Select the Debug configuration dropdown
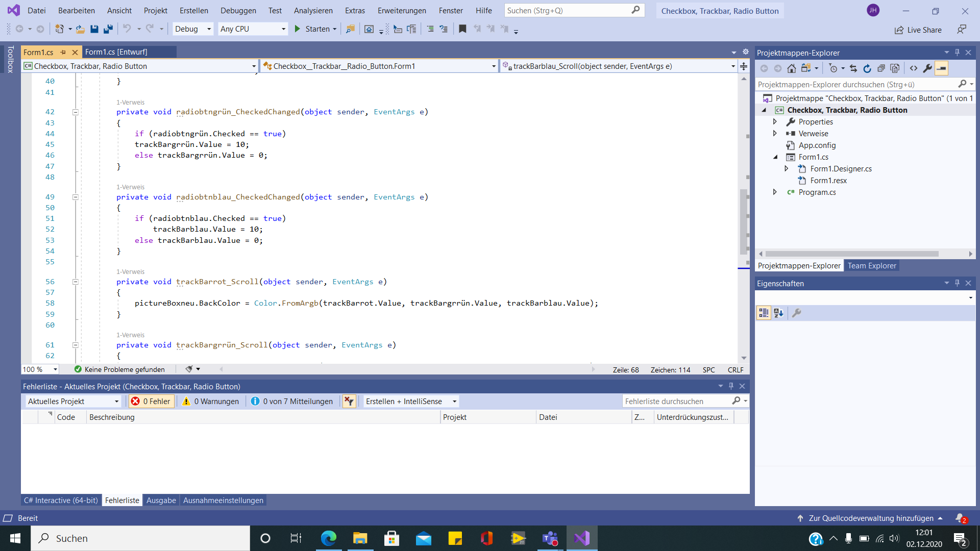The width and height of the screenshot is (980, 551). (192, 29)
